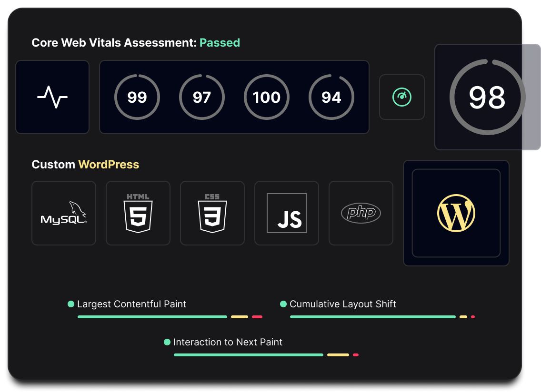The image size is (541, 392).
Task: Click the Largest Contentful Paint progress bar
Action: (170, 317)
